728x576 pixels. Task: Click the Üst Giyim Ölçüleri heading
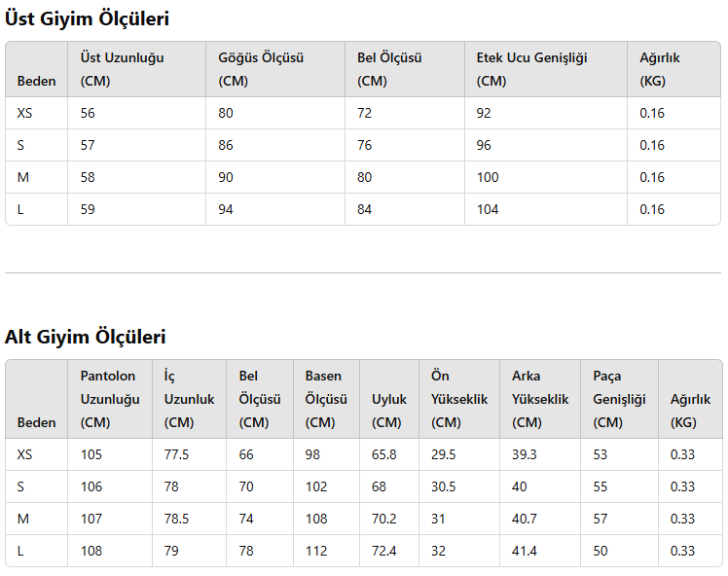pos(87,18)
